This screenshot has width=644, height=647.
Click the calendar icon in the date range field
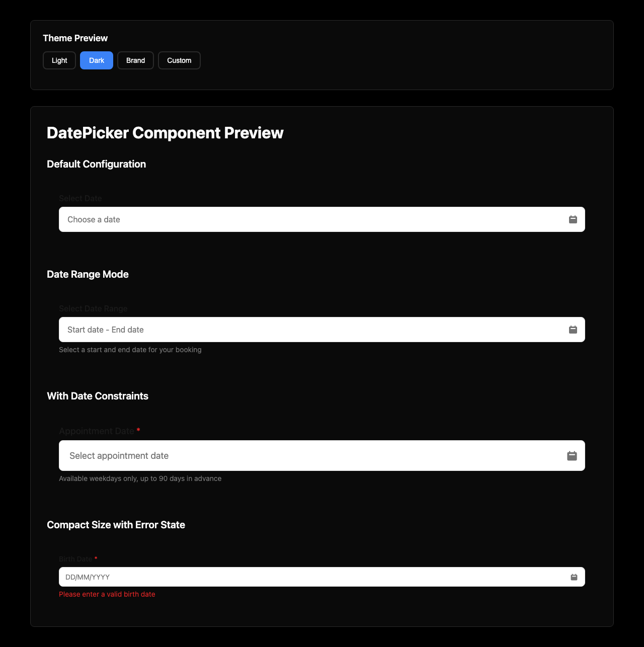coord(573,330)
